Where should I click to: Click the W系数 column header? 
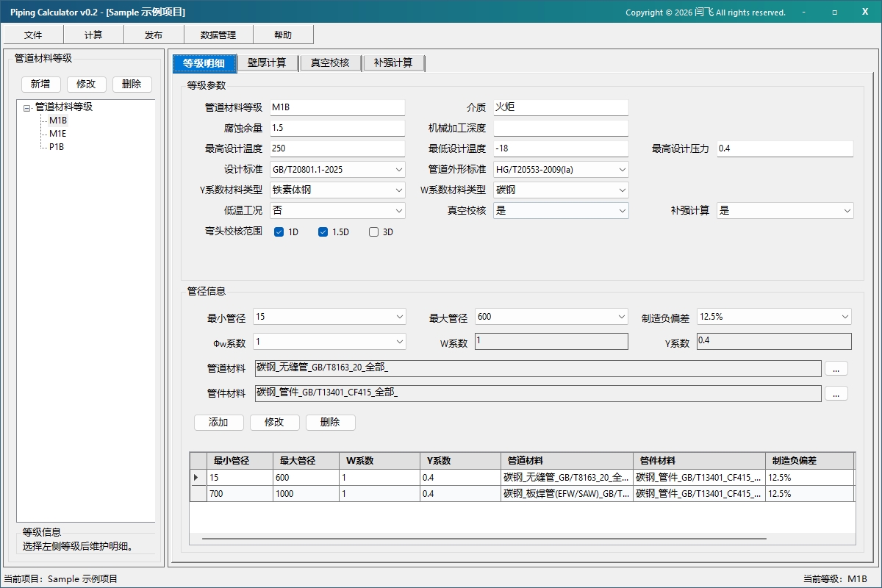tap(379, 461)
